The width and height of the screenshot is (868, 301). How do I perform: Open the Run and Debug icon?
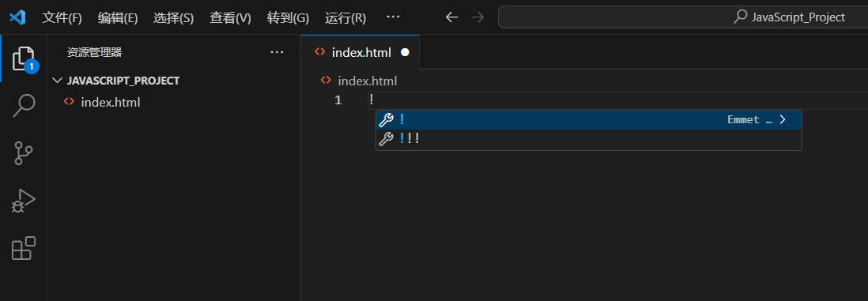[23, 201]
